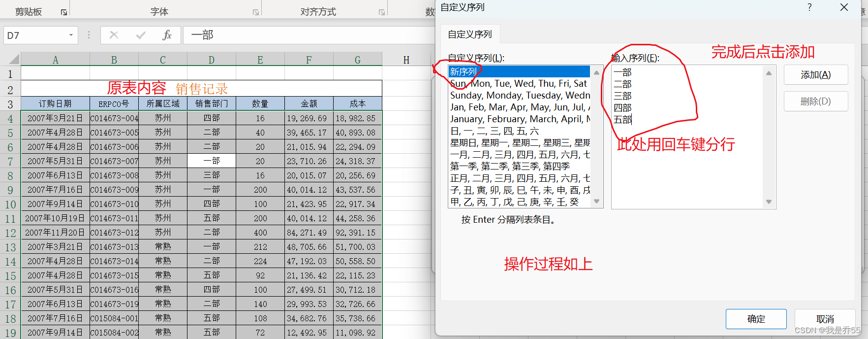Select 甲, 乙, 丙, 丁 list entry

(519, 202)
